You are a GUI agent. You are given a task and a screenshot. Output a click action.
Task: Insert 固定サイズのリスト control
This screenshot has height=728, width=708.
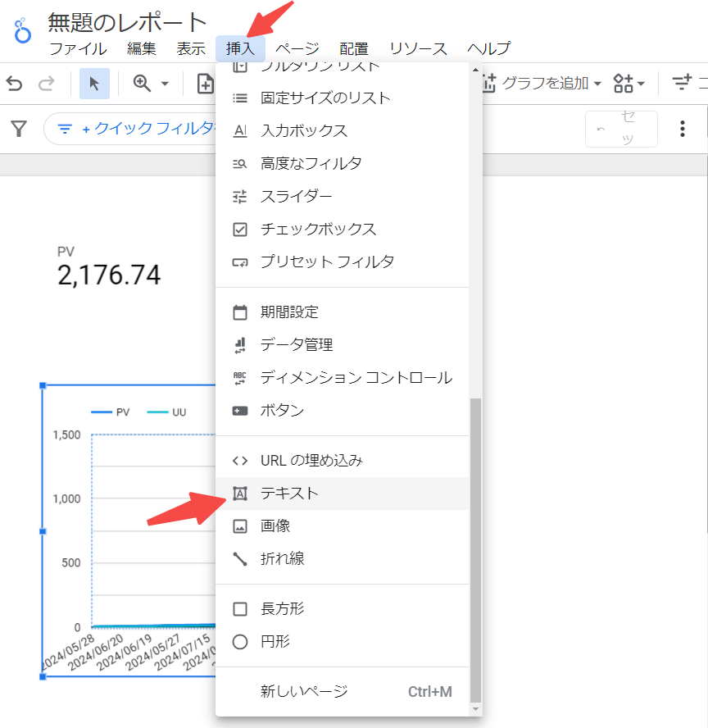click(x=342, y=98)
